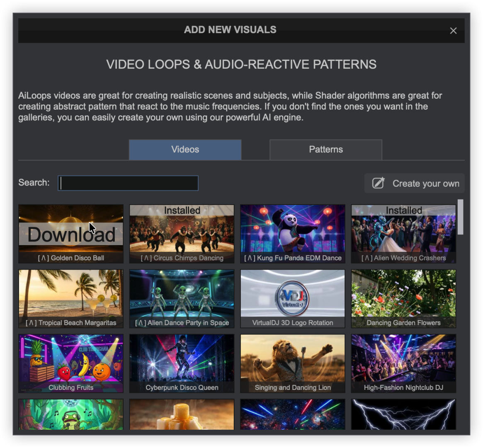The height and width of the screenshot is (448, 483).
Task: Select the Alien Wedding Crashers thumbnail
Action: [x=403, y=234]
